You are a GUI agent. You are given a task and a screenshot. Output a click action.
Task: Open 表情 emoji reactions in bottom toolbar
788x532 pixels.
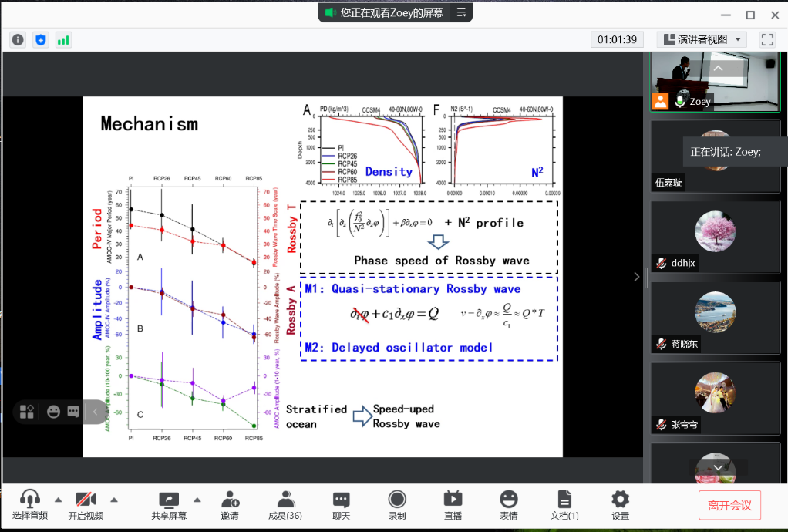[508, 505]
